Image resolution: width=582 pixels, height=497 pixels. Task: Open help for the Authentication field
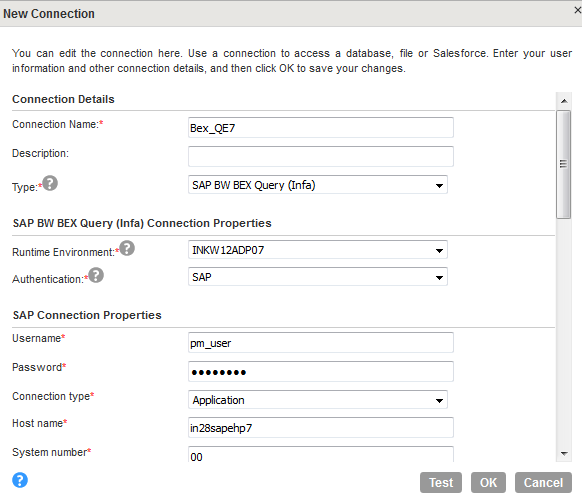point(96,275)
